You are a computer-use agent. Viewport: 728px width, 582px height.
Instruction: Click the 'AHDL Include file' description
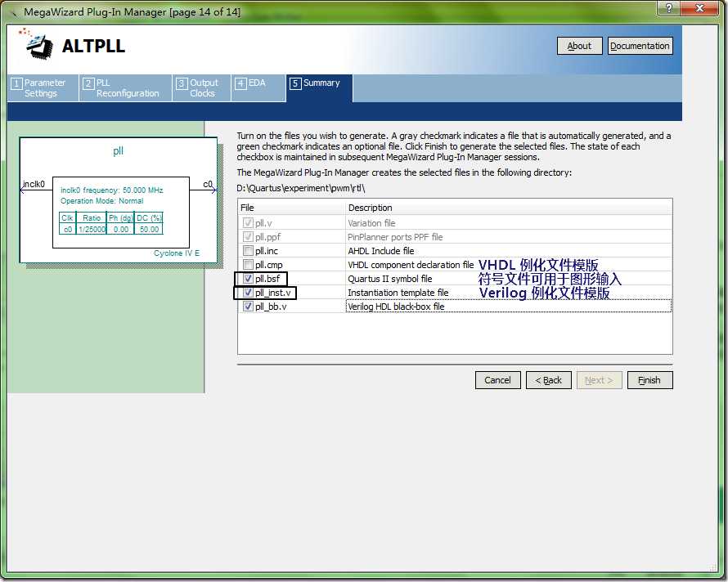coord(380,251)
